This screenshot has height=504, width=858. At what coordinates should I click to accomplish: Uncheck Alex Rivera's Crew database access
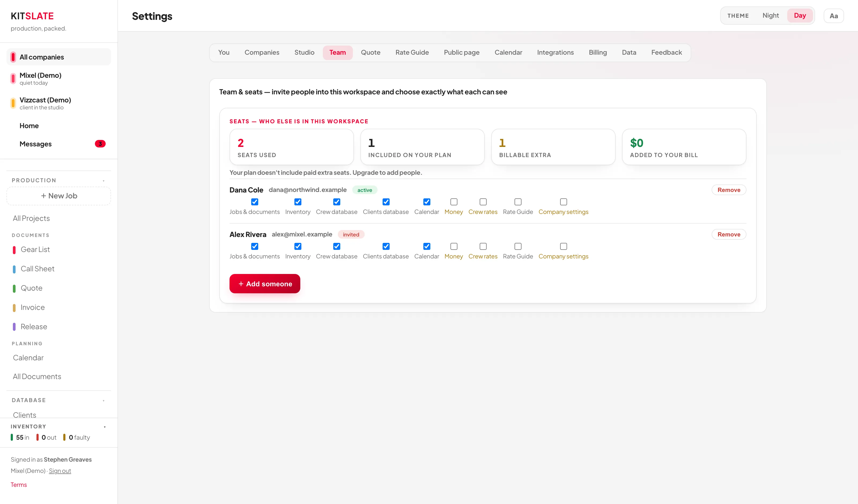coord(337,246)
